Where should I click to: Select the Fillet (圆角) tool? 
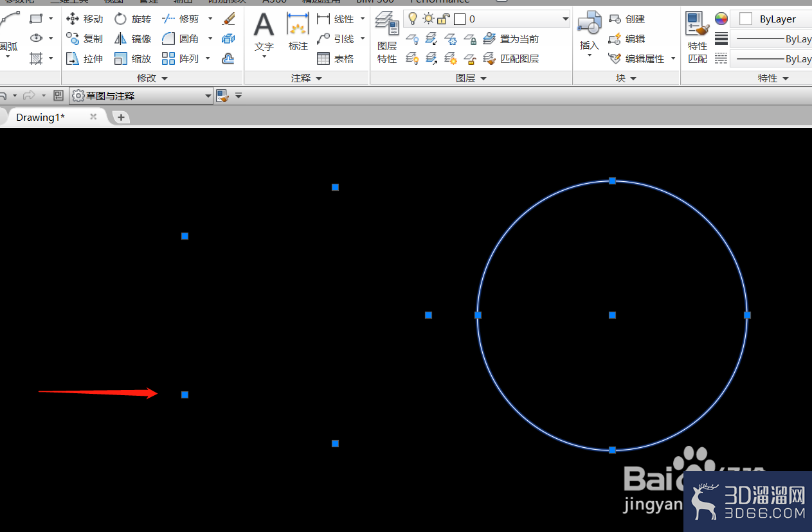point(181,39)
